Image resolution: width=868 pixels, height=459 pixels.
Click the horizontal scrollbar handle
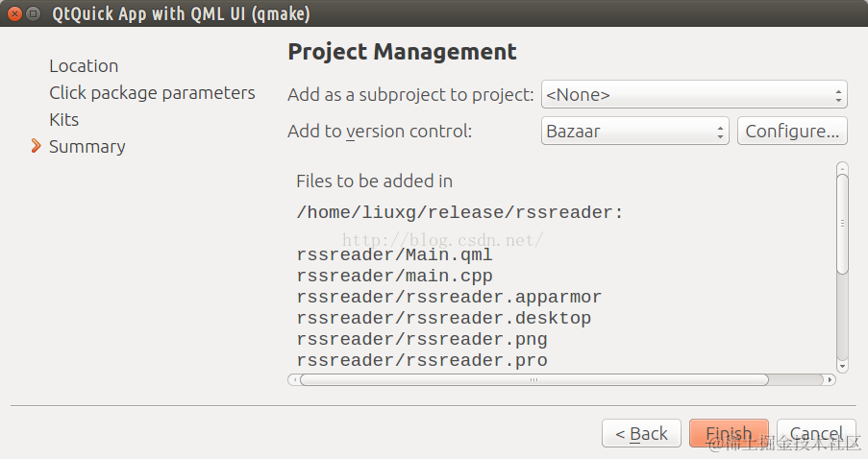tap(533, 379)
